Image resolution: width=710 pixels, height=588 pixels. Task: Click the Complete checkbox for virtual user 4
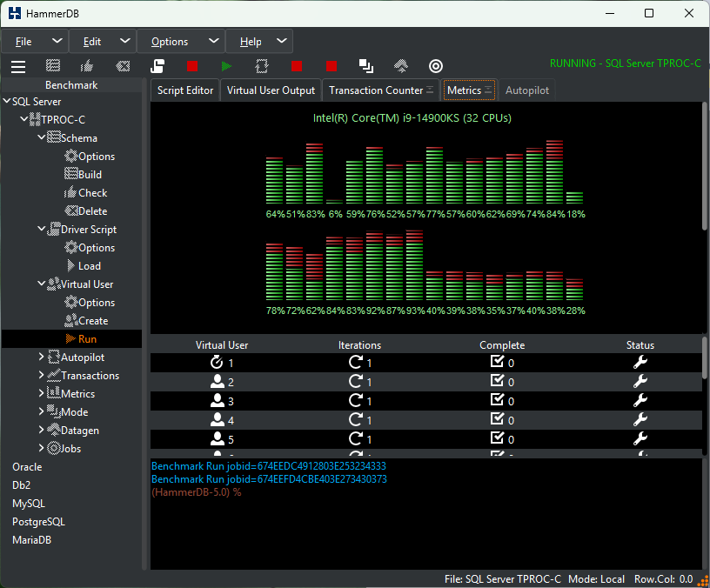point(497,419)
